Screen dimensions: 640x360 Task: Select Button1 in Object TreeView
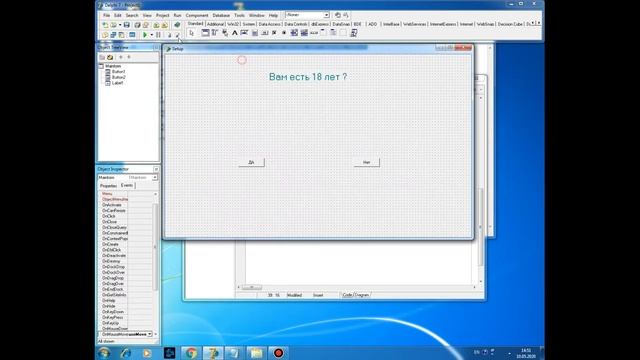pyautogui.click(x=118, y=72)
